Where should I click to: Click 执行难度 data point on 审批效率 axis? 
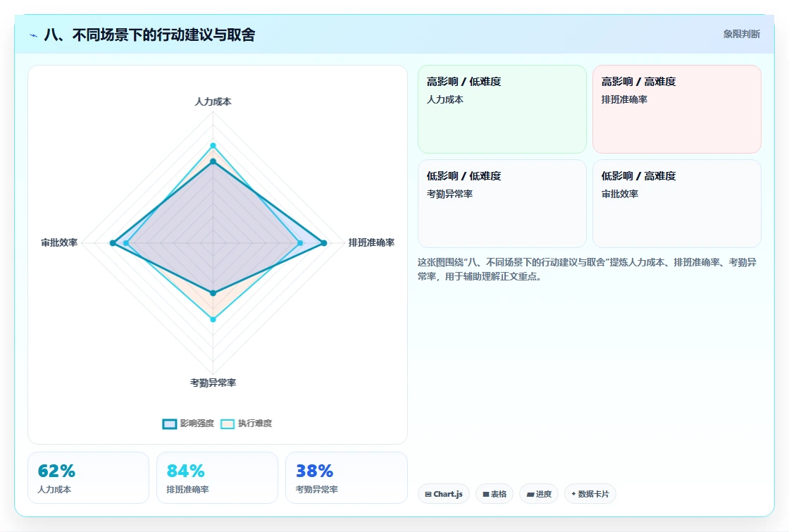pyautogui.click(x=126, y=243)
